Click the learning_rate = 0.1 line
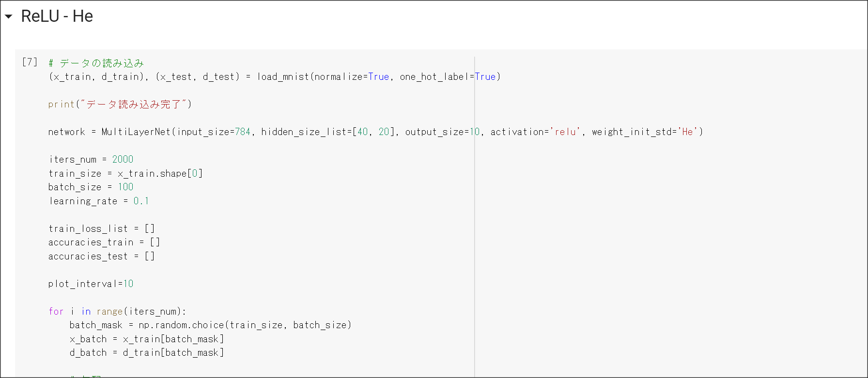Image resolution: width=868 pixels, height=378 pixels. tap(98, 201)
